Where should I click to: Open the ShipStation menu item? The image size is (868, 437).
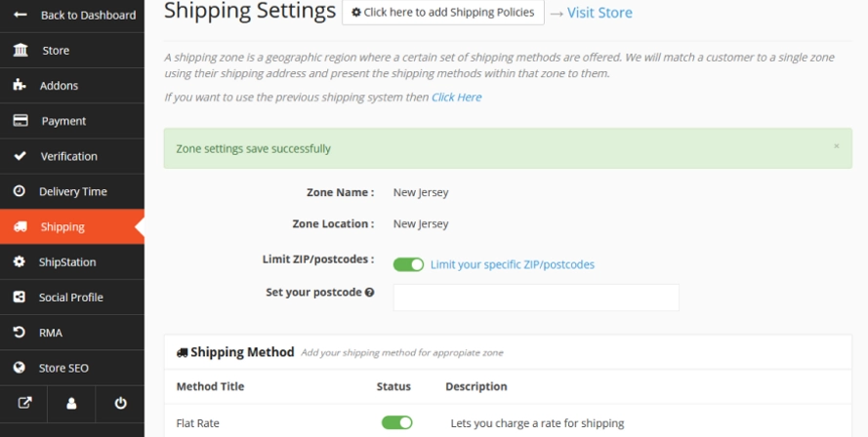tap(72, 261)
